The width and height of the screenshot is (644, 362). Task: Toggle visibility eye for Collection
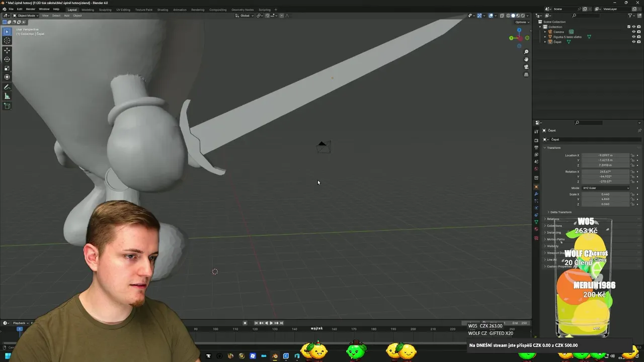point(633,27)
